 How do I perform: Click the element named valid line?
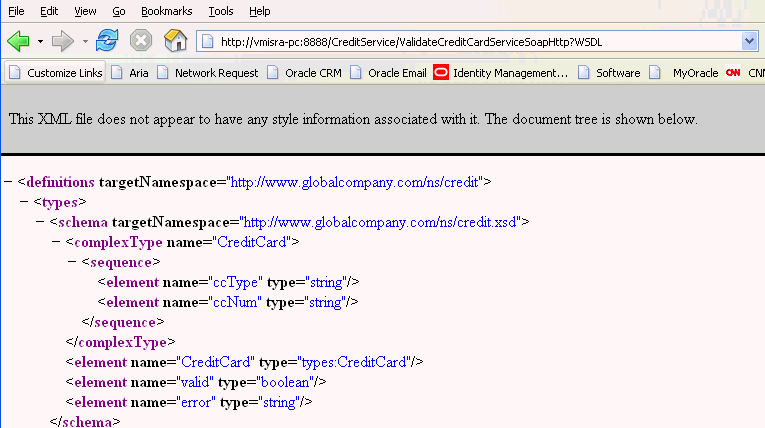(196, 382)
